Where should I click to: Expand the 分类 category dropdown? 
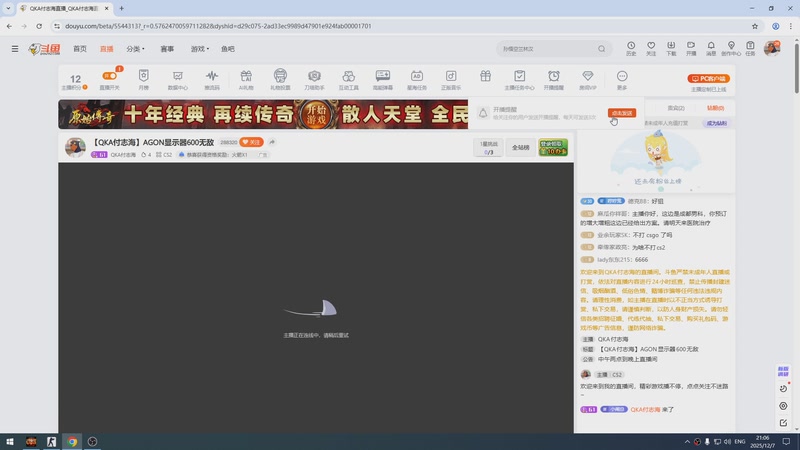[x=135, y=49]
